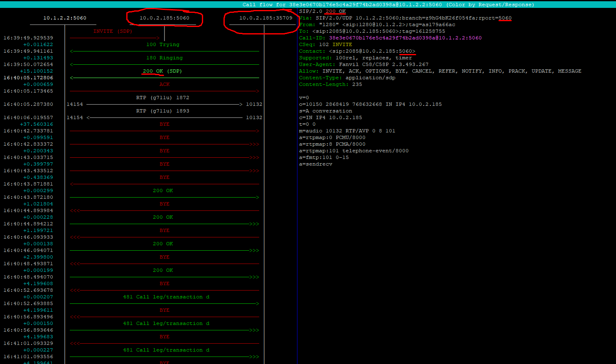Image resolution: width=616 pixels, height=364 pixels.
Task: Select the m=audio 10132 SDP line
Action: pyautogui.click(x=347, y=131)
